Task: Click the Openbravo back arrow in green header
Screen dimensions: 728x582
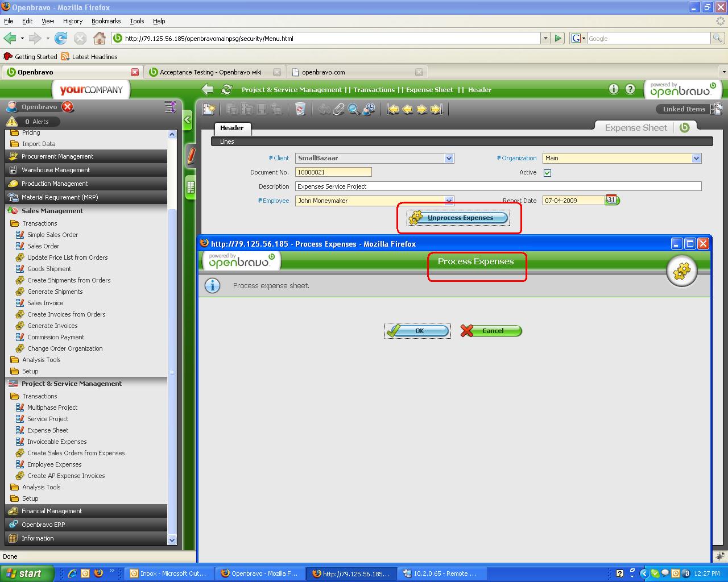Action: [x=208, y=89]
